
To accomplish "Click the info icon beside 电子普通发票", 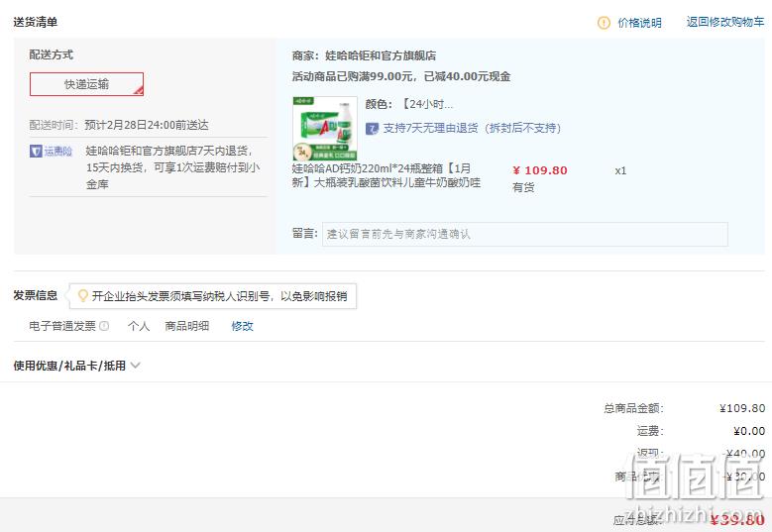I will 104,326.
